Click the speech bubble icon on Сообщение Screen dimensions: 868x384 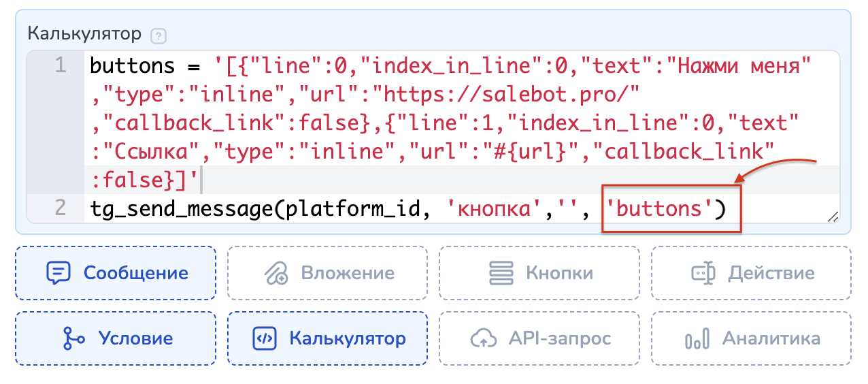pyautogui.click(x=59, y=273)
